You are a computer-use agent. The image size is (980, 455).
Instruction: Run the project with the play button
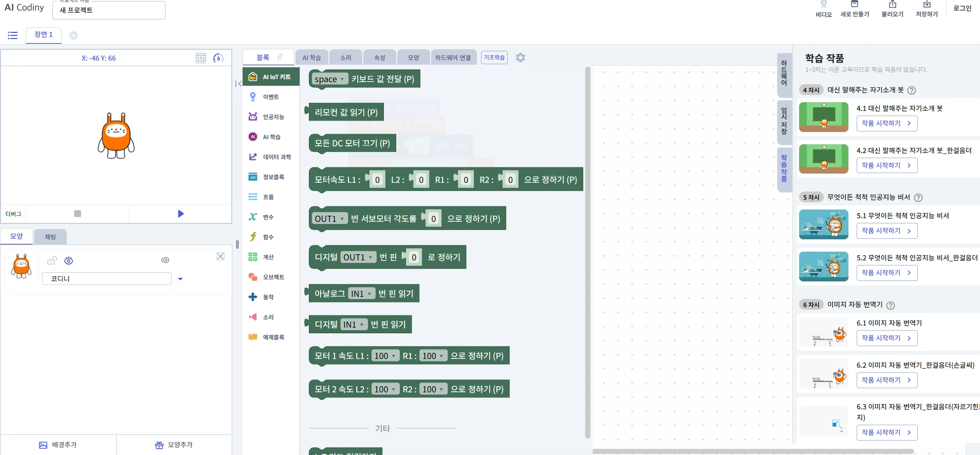(180, 214)
